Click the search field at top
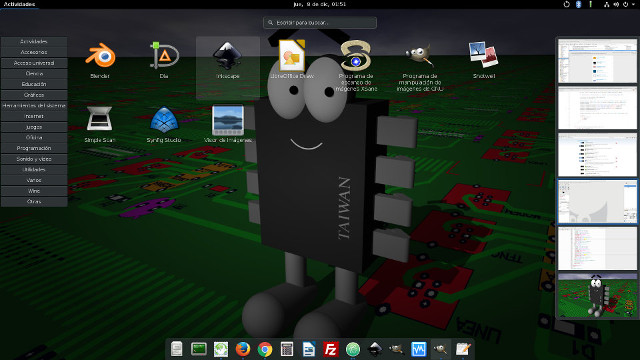 (320, 22)
